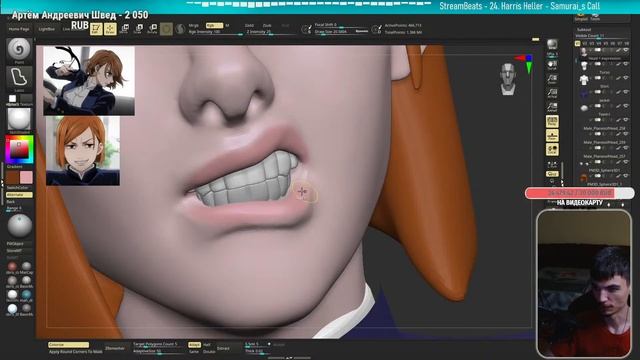Click the Actual size icon
The image size is (640, 360).
pyautogui.click(x=552, y=93)
